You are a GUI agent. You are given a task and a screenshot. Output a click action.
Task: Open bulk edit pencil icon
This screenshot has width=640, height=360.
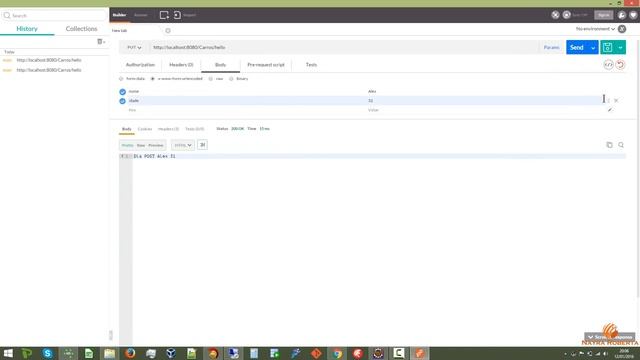pos(610,110)
